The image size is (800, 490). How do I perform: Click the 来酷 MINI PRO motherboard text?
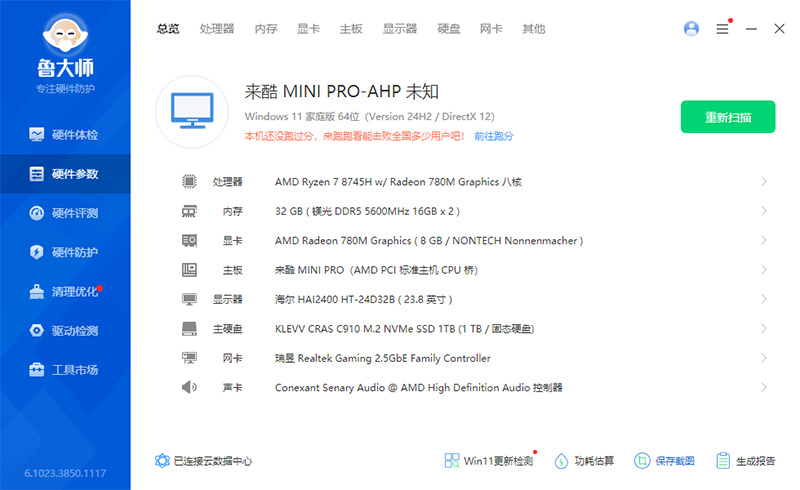[376, 270]
